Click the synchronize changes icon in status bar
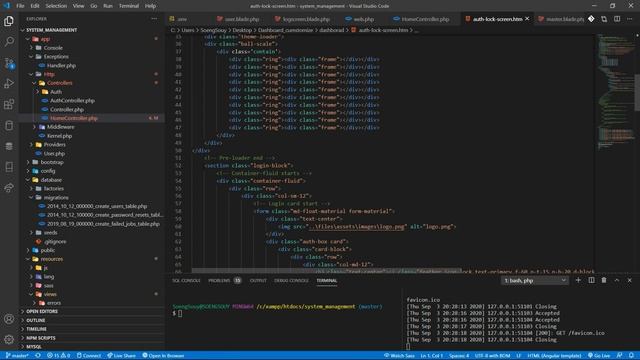The width and height of the screenshot is (640, 360). pyautogui.click(x=38, y=356)
